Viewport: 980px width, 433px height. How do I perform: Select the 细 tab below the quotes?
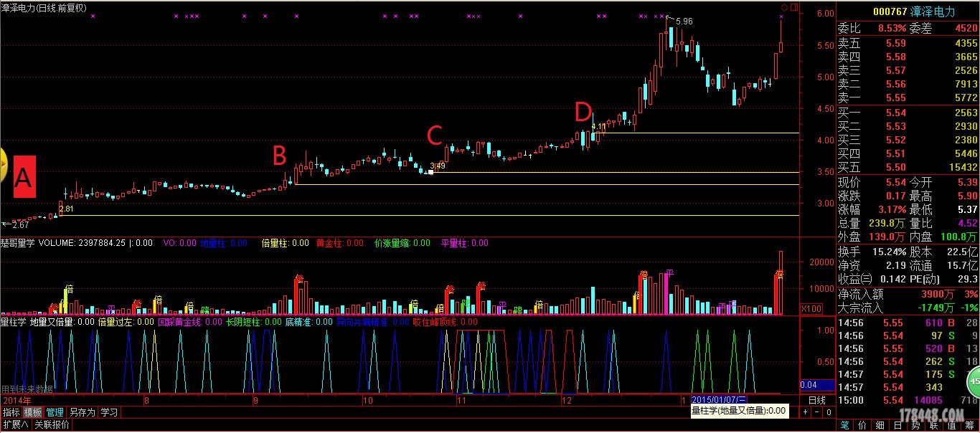(x=881, y=425)
